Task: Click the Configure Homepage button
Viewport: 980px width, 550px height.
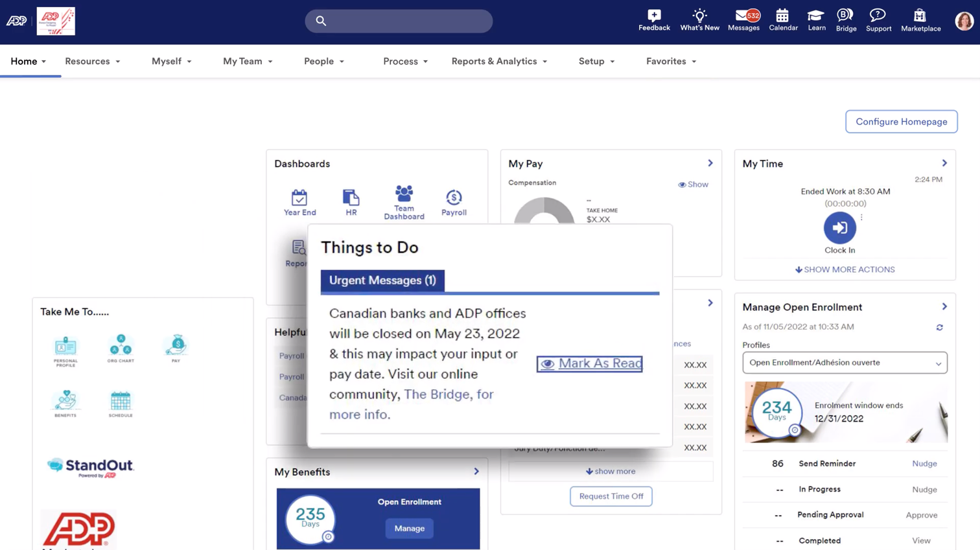Action: pos(901,122)
